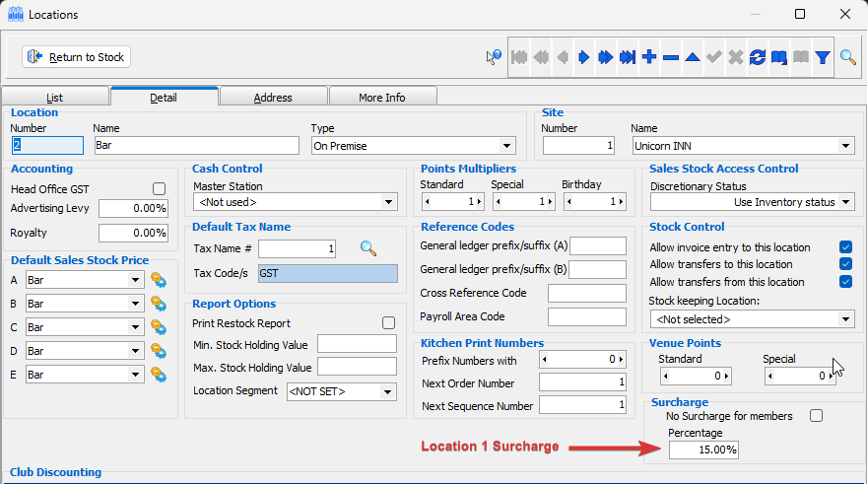The width and height of the screenshot is (868, 484).
Task: Open the Address tab
Action: pos(273,98)
